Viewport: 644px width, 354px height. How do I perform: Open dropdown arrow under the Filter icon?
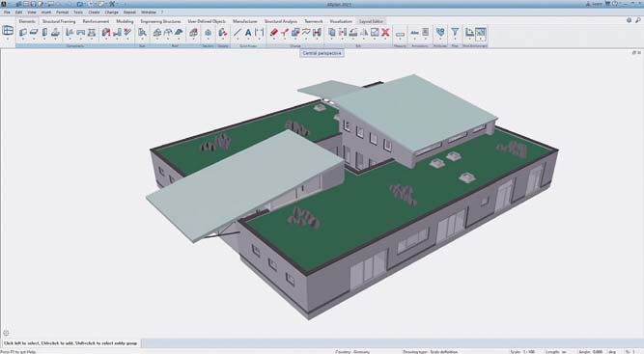[x=455, y=40]
